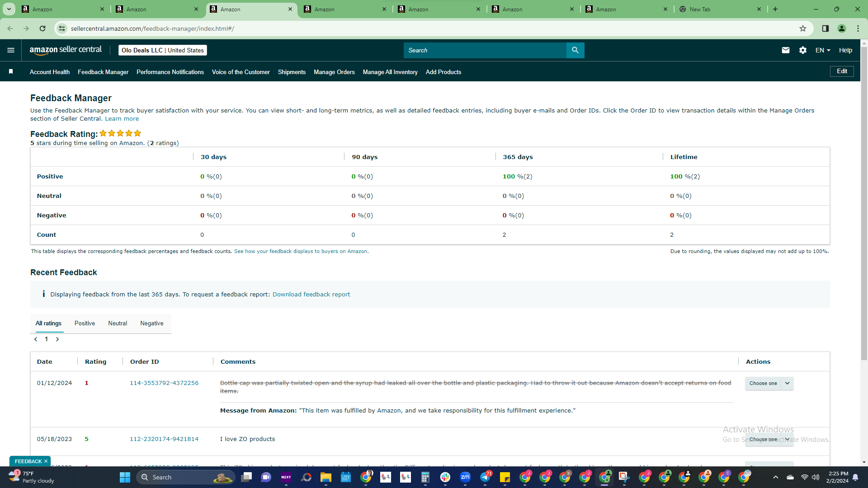Click the browser reload icon
Viewport: 868px width, 488px height.
42,28
